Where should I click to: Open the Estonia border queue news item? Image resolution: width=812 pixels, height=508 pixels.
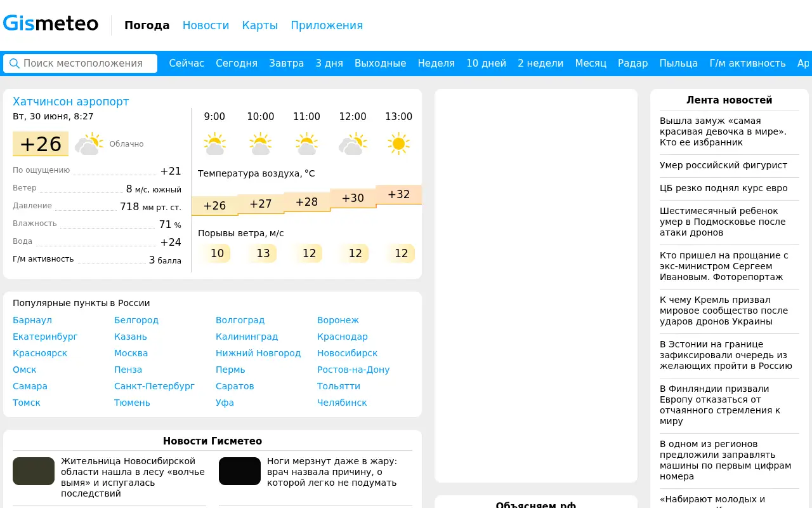click(726, 355)
